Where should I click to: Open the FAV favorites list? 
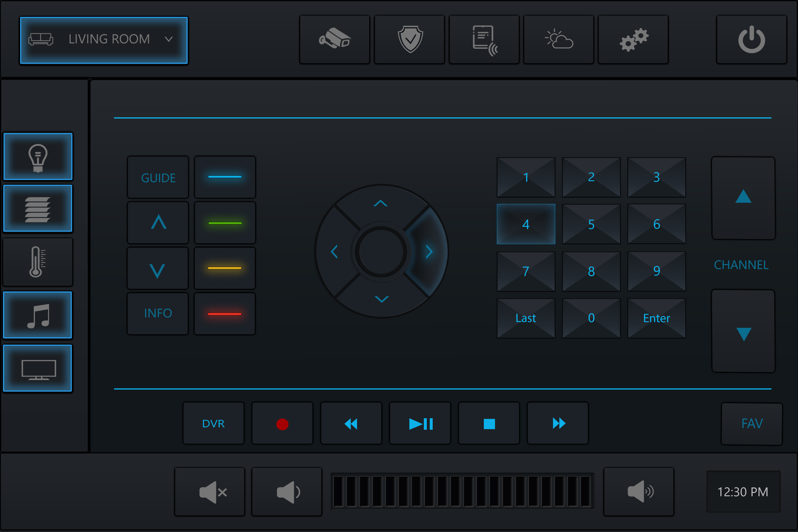pyautogui.click(x=752, y=424)
